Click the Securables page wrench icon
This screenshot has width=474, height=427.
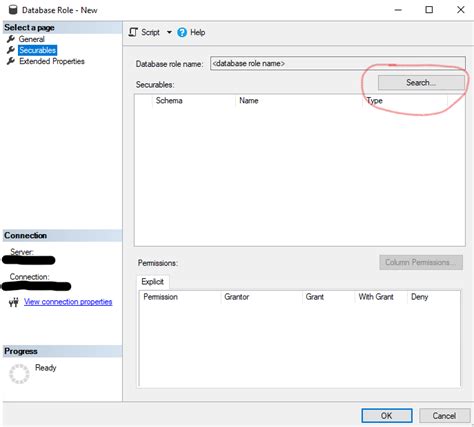click(x=11, y=50)
